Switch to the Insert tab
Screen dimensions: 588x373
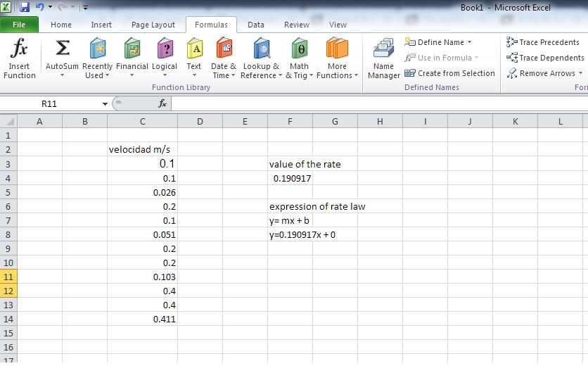(101, 25)
